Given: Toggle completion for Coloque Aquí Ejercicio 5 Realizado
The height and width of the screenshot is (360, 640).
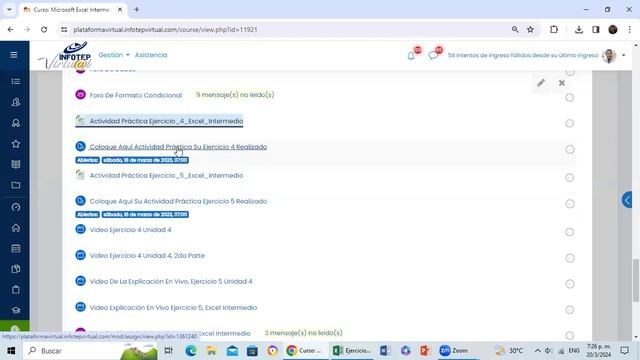Looking at the screenshot, I should click(570, 204).
